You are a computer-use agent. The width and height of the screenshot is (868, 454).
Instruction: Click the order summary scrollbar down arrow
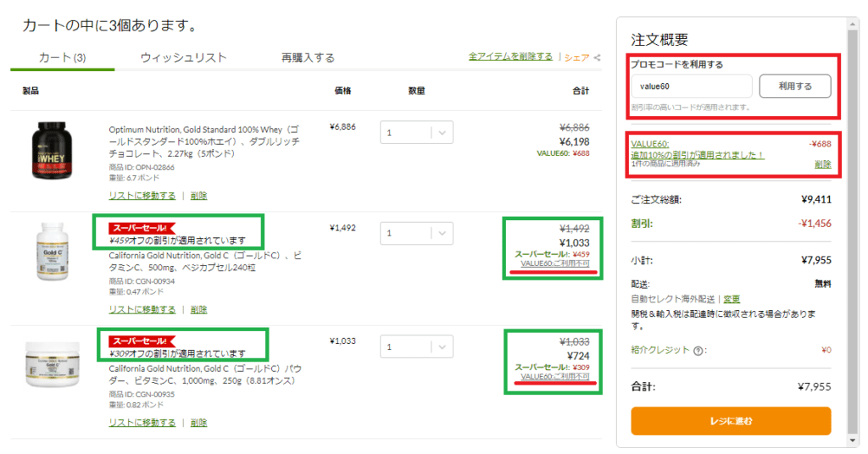[853, 440]
